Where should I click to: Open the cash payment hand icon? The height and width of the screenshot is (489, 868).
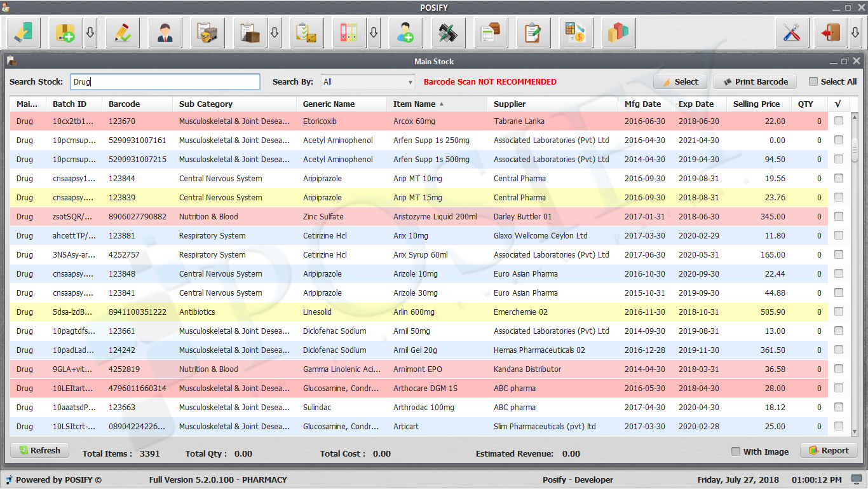click(24, 32)
